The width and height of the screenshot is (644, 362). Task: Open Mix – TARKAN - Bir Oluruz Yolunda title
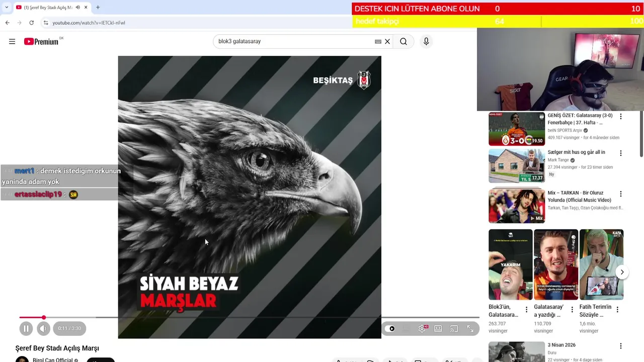(579, 197)
